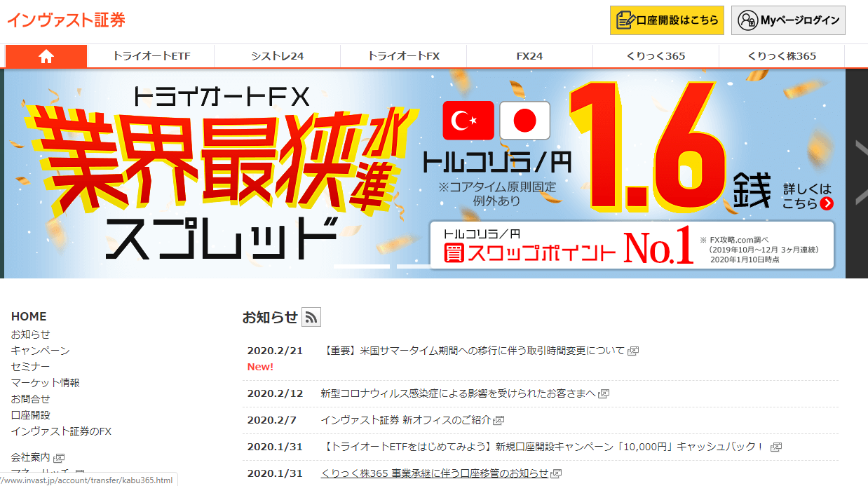Open the マーケット情報 sidebar link
868x486 pixels.
[x=46, y=383]
